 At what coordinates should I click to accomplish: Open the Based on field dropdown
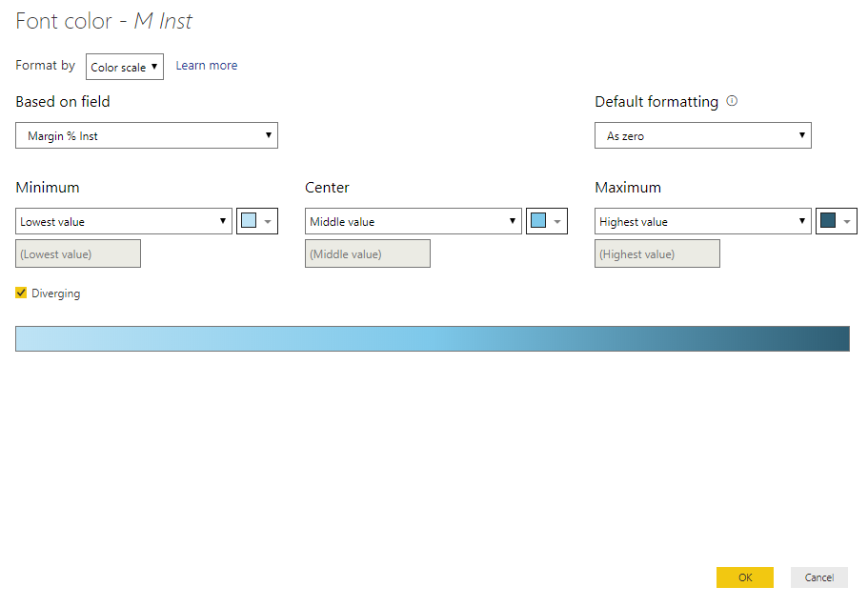146,134
